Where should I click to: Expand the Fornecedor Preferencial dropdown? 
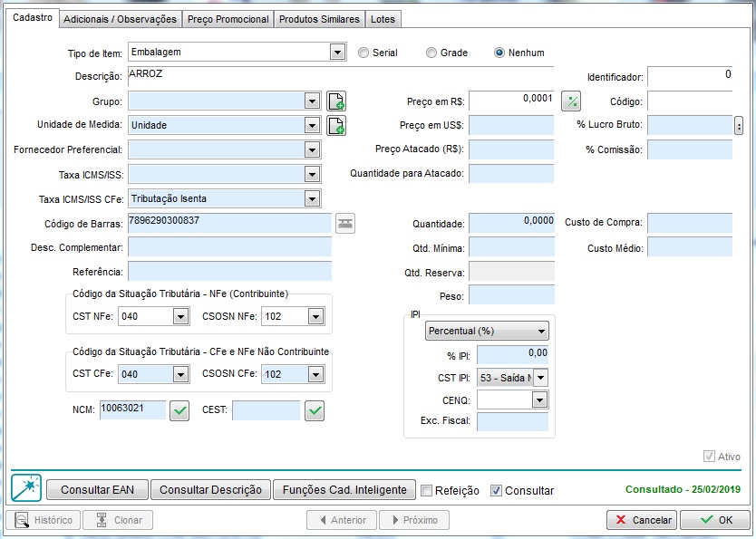point(313,149)
